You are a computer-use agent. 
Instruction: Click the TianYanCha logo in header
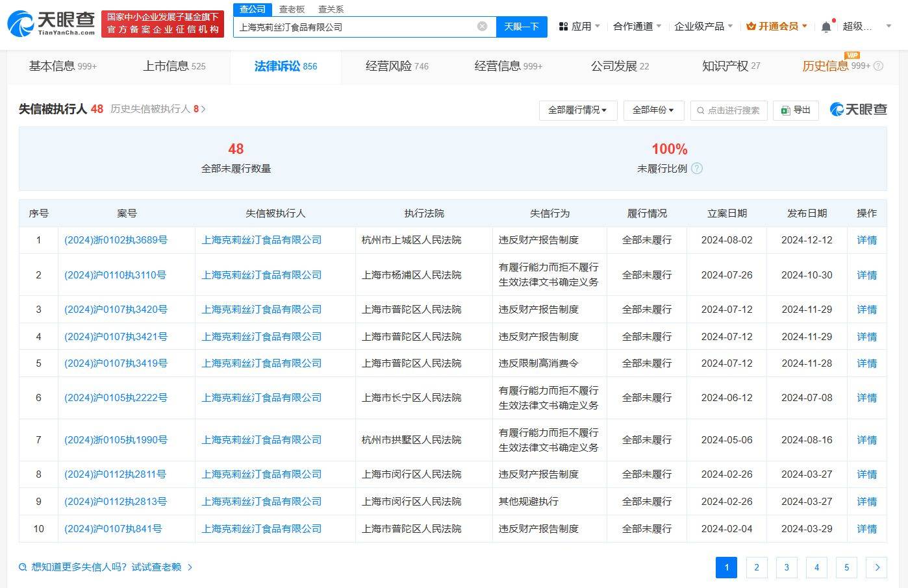coord(51,23)
